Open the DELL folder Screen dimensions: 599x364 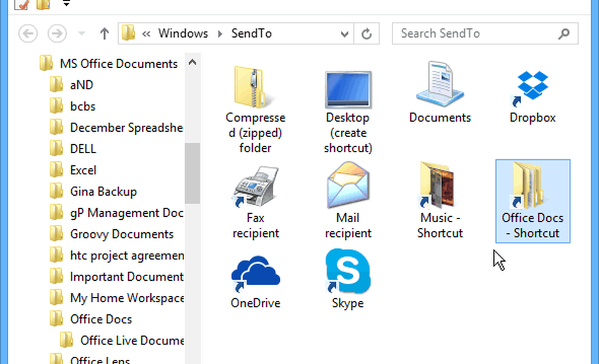[x=83, y=148]
